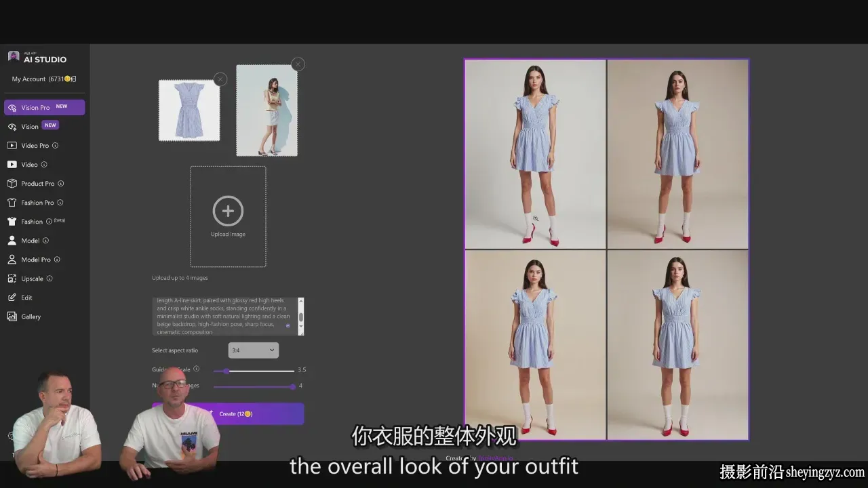Screen dimensions: 868x488
Task: Click the Number of Images slider
Action: pyautogui.click(x=254, y=386)
